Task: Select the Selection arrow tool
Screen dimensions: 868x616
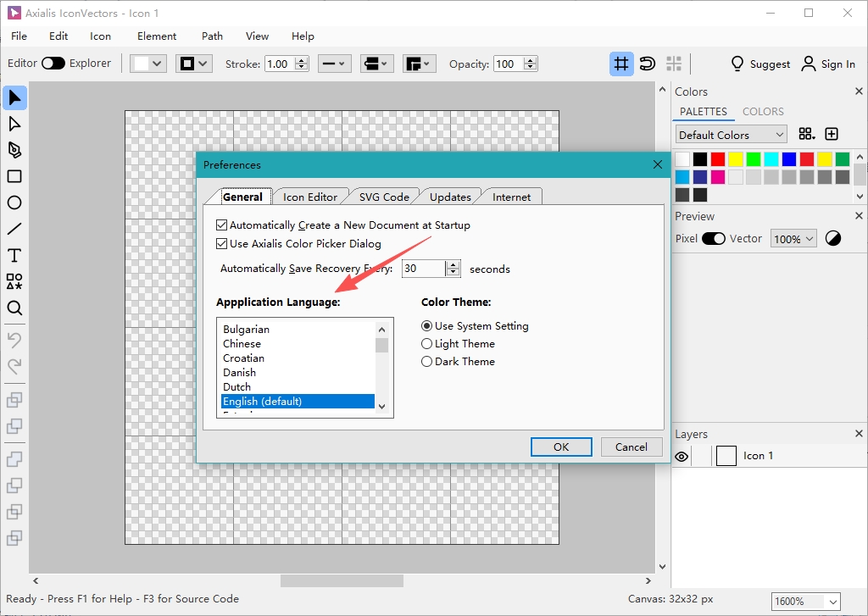Action: tap(14, 98)
